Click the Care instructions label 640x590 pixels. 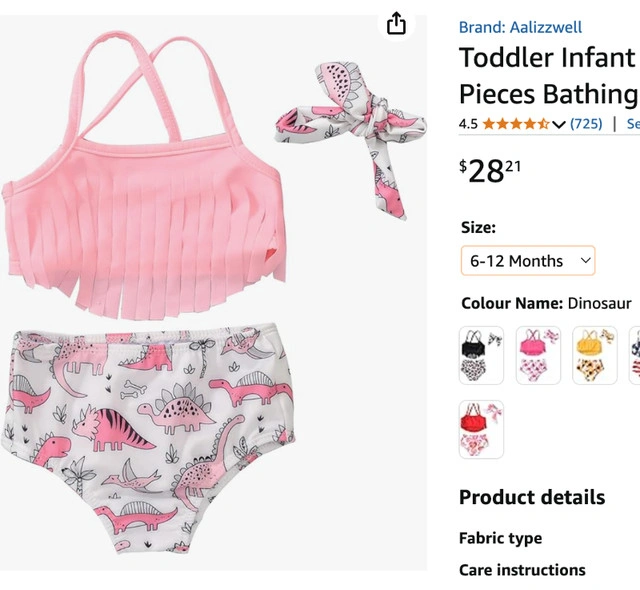pos(522,570)
